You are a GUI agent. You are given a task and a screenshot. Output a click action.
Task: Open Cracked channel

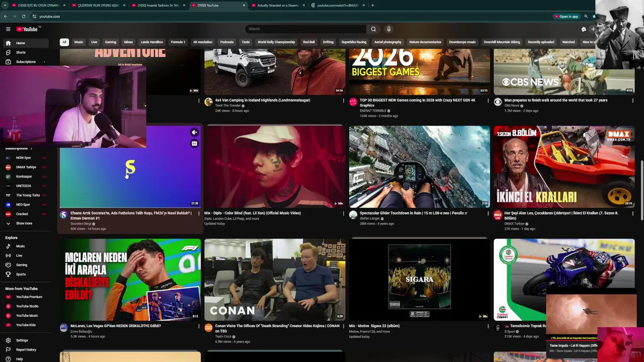22,214
